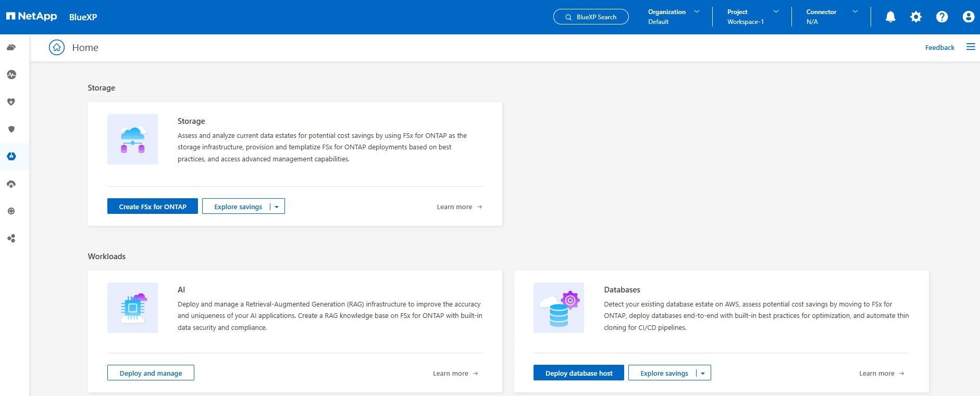980x396 pixels.
Task: Expand the Organization dropdown
Action: 674,17
